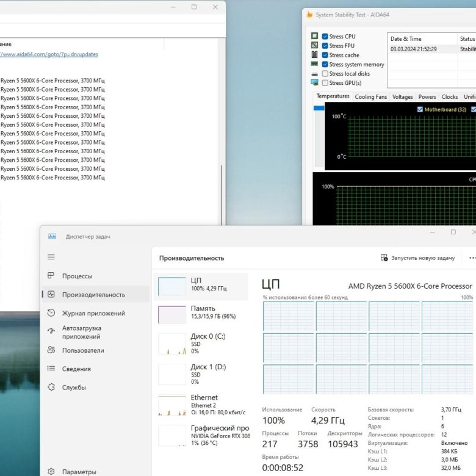Screen dimensions: 476x476
Task: Click the RAM module icon beside Stress system memory
Action: (314, 63)
